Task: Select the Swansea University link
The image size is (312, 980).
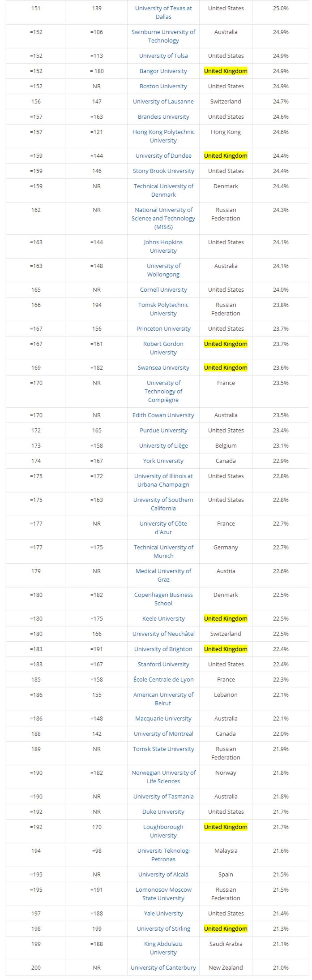Action: (x=163, y=367)
